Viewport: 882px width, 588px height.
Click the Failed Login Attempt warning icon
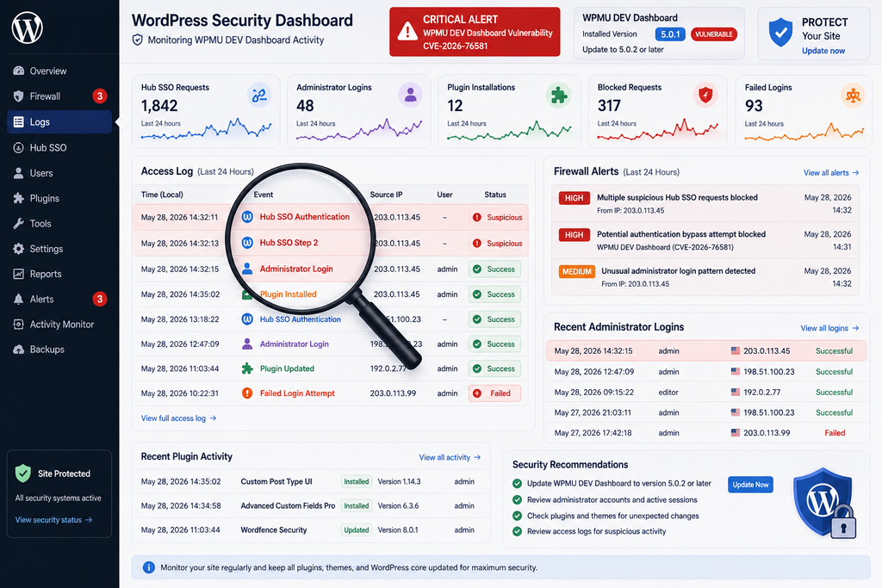click(247, 393)
